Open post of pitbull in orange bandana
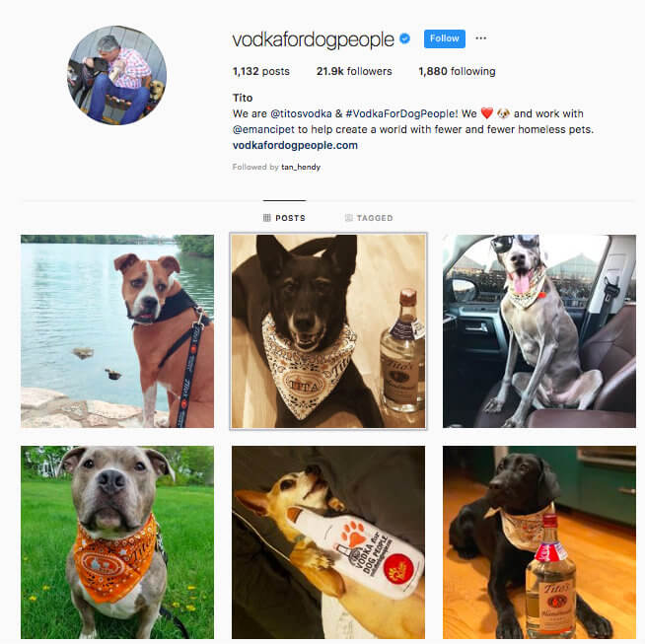The width and height of the screenshot is (645, 644). [117, 542]
